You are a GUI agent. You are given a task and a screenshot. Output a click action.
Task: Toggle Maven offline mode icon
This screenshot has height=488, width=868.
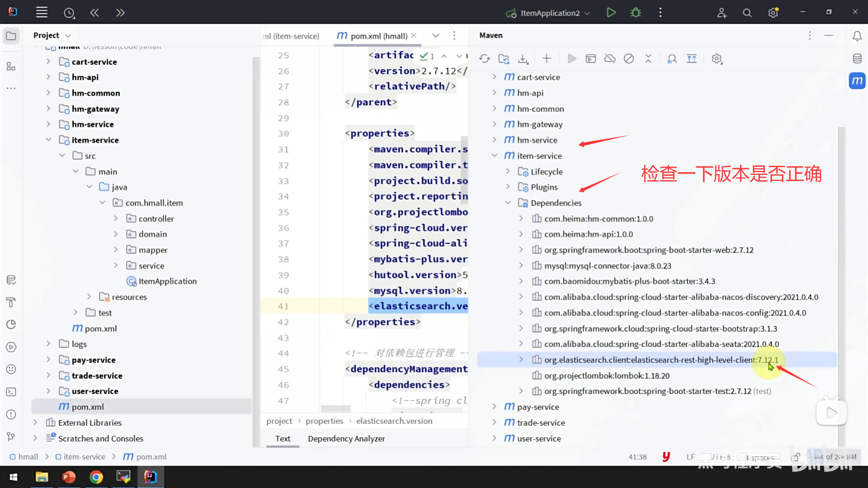point(609,59)
